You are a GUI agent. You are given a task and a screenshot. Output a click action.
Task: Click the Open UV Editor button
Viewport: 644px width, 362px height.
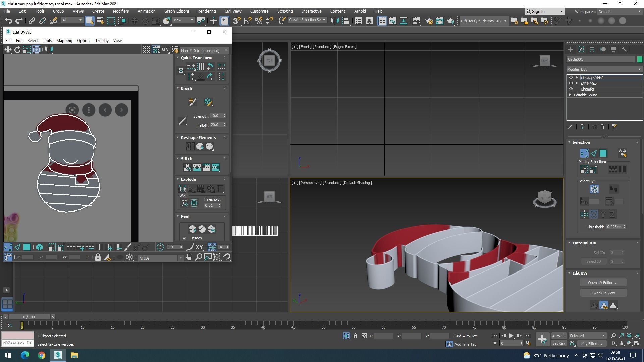pos(602,283)
